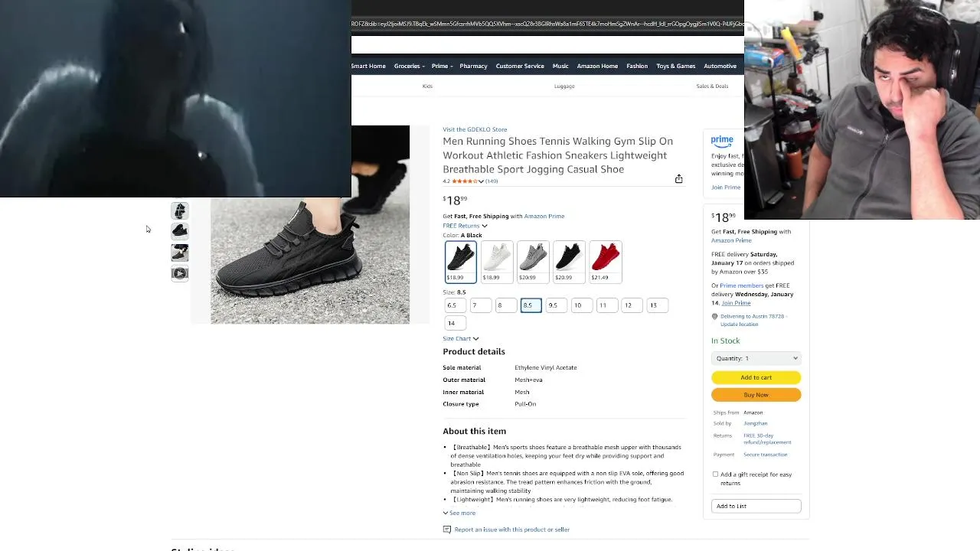Expand the Size Chart dropdown
The height and width of the screenshot is (551, 980).
(x=461, y=338)
